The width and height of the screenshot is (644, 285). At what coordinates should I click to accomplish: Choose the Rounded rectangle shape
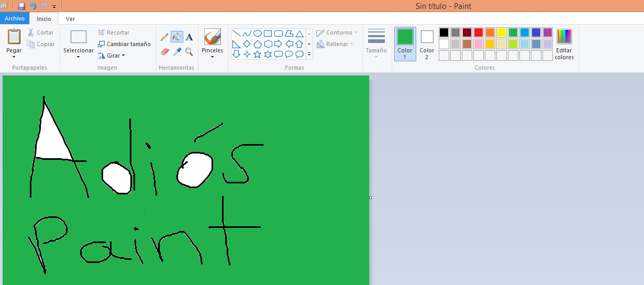point(278,34)
